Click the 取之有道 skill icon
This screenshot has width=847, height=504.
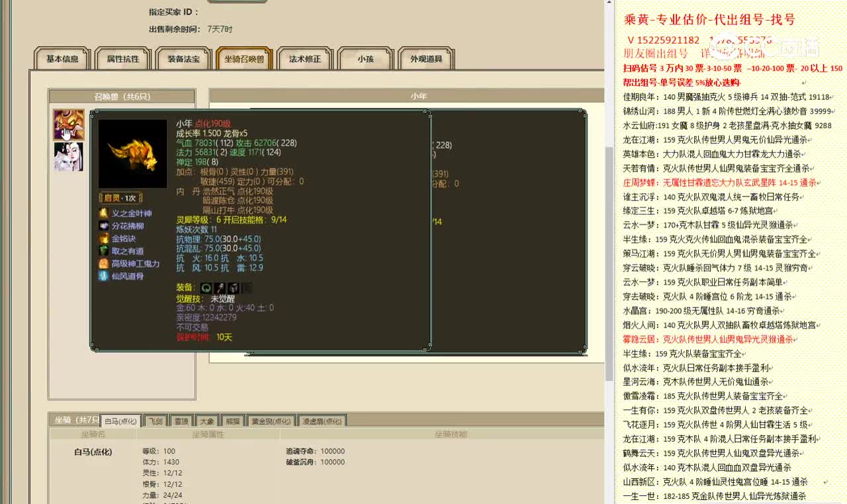tap(103, 251)
